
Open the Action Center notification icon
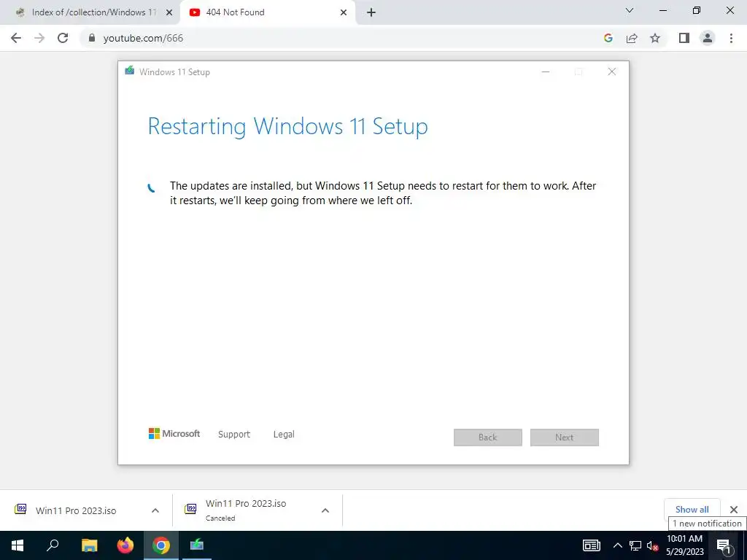point(724,545)
